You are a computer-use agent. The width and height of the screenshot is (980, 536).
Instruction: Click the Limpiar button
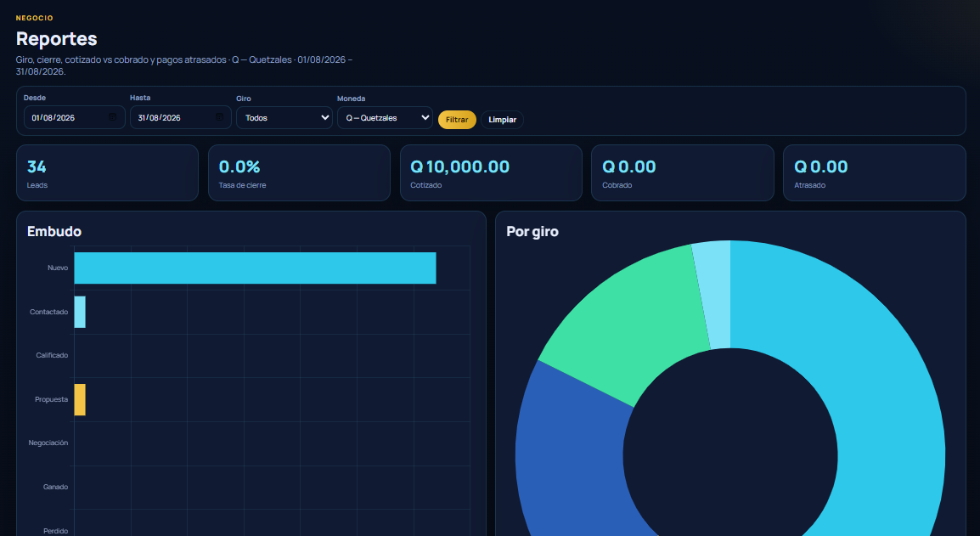point(502,120)
